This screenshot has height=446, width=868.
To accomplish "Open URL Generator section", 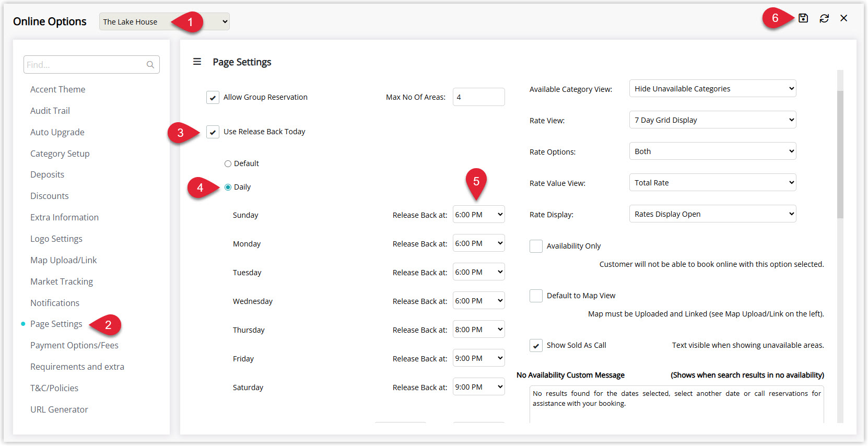I will 59,409.
